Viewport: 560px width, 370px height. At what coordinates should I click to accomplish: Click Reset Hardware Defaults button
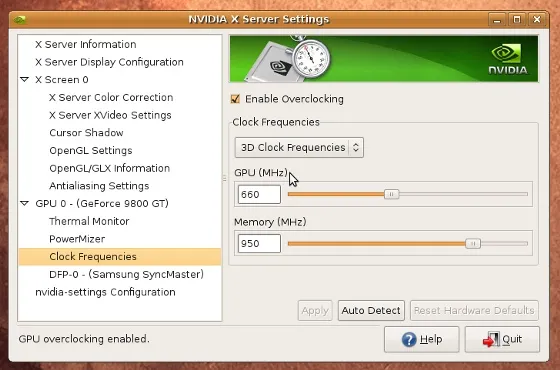[x=474, y=310]
